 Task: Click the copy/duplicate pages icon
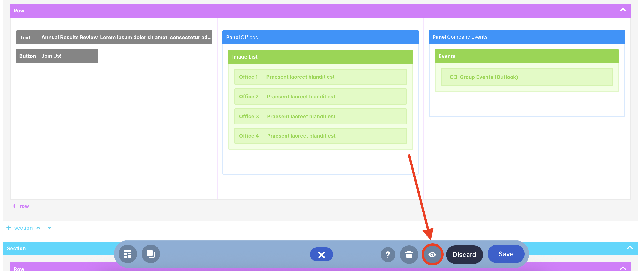(151, 254)
